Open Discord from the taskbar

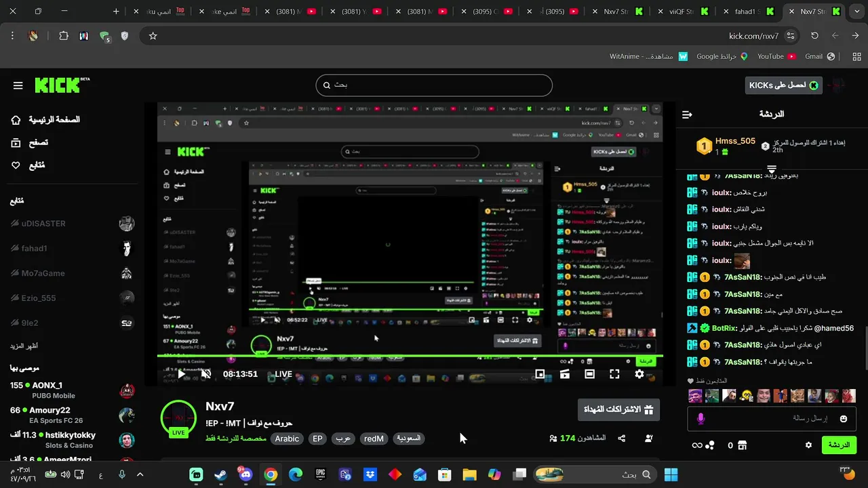(x=245, y=474)
